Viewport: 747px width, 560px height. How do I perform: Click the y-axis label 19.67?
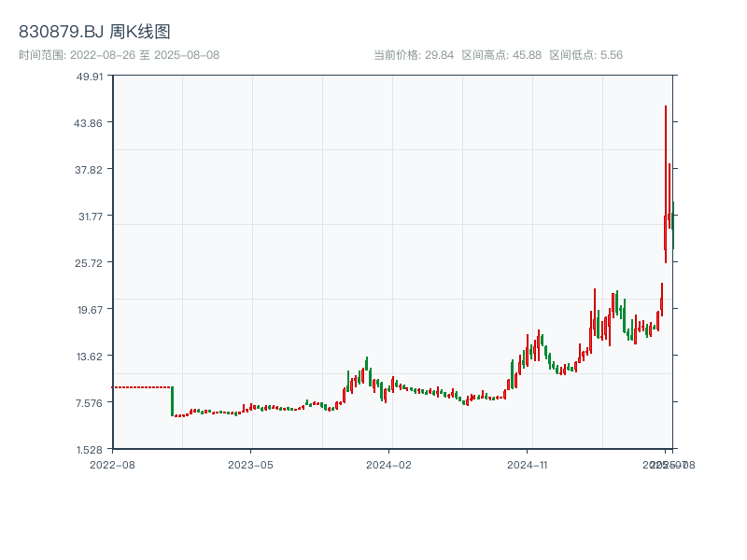tap(90, 310)
